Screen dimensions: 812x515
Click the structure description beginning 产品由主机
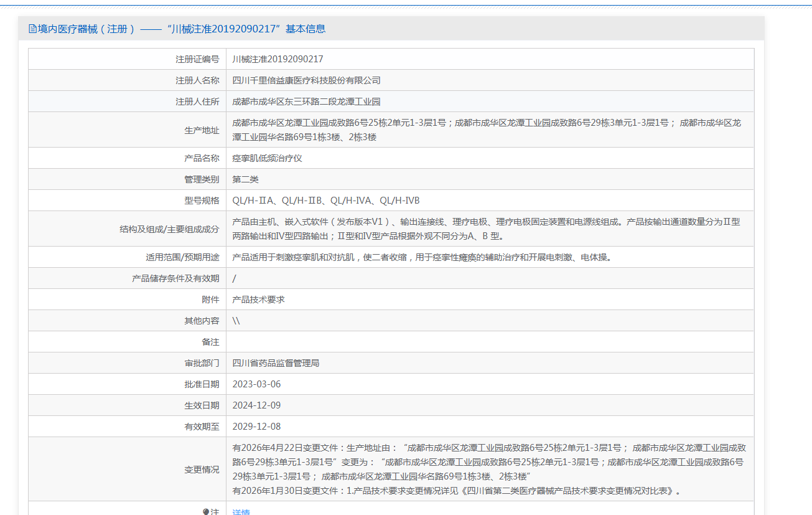[x=486, y=229]
